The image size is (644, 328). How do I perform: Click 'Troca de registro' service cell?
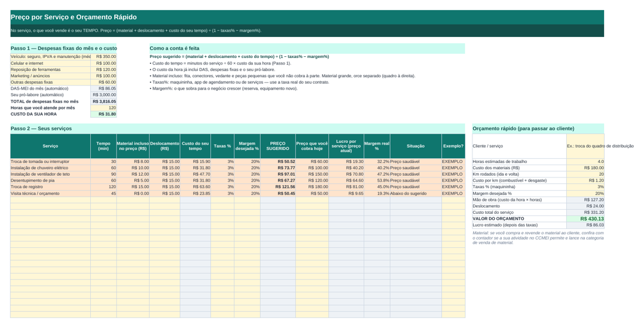(50, 187)
